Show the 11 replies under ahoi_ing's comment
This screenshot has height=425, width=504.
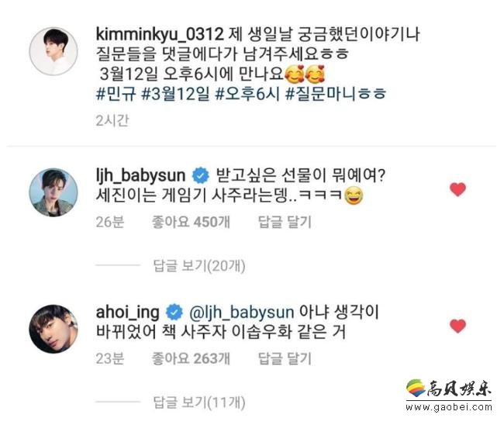tap(199, 403)
